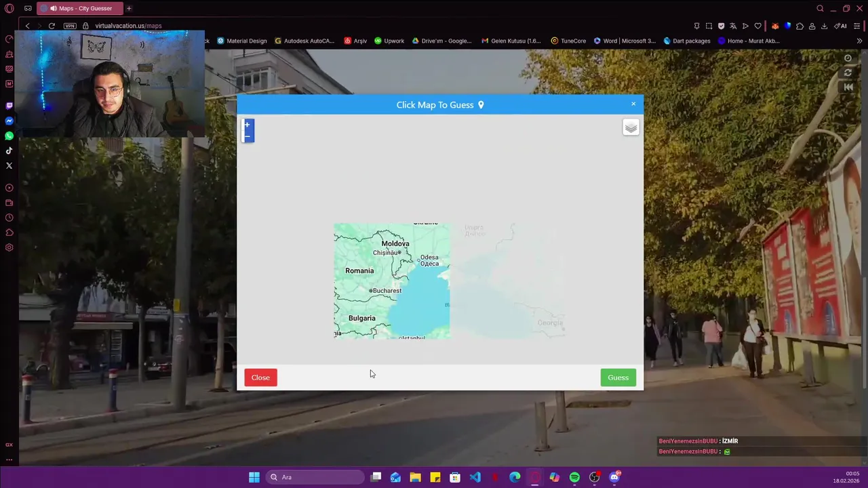Open the extensions puzzle icon in toolbar
This screenshot has width=868, height=488.
(x=800, y=26)
